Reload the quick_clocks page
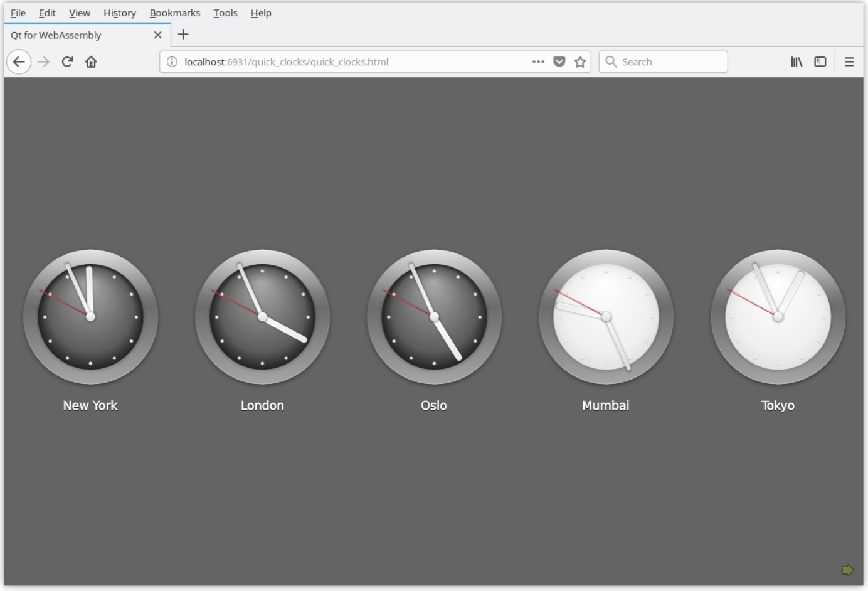Screen dimensions: 868x591 [x=67, y=61]
